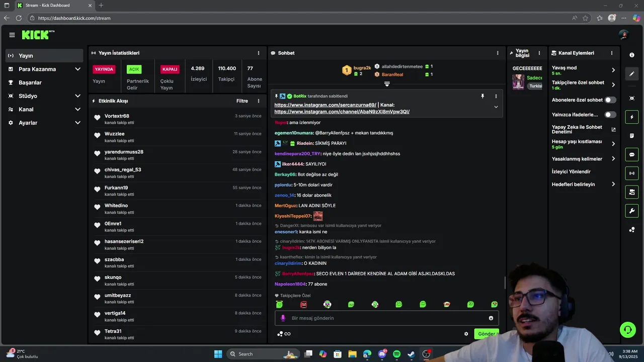The height and width of the screenshot is (362, 644).
Task: Toggle Abonelere özel sohbet switch
Action: click(610, 100)
